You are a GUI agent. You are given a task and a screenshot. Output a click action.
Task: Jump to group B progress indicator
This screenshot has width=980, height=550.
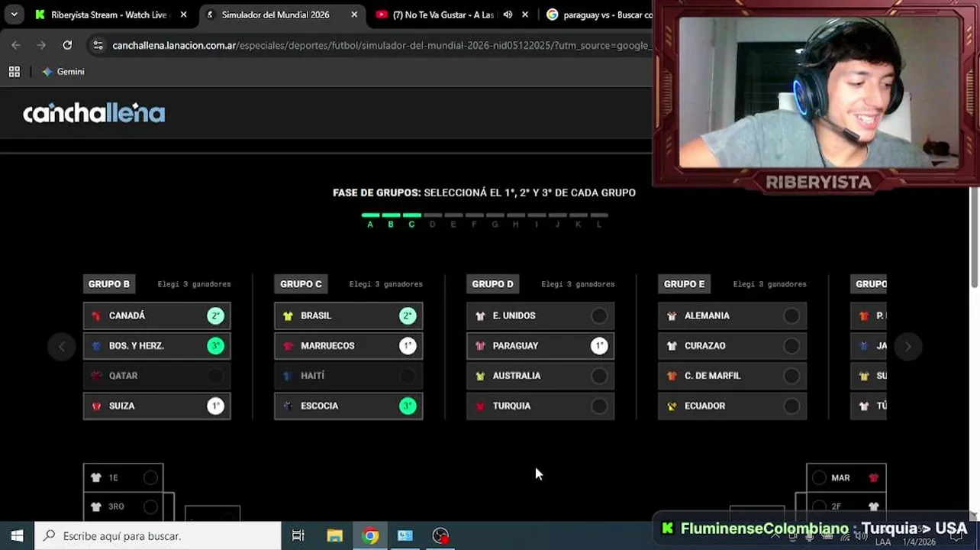point(391,220)
